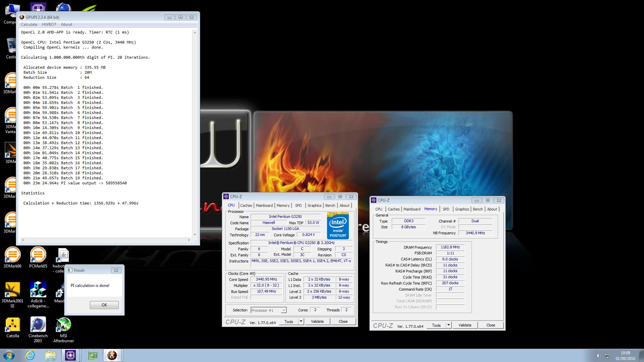Screen dimensions: 644x362
Task: Switch to CPU tab in right CPU-Z
Action: 379,209
